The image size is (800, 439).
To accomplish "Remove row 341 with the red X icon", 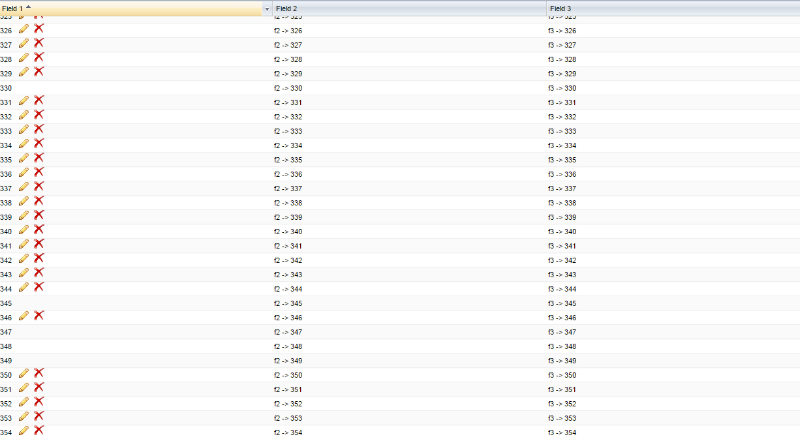I will (x=39, y=244).
